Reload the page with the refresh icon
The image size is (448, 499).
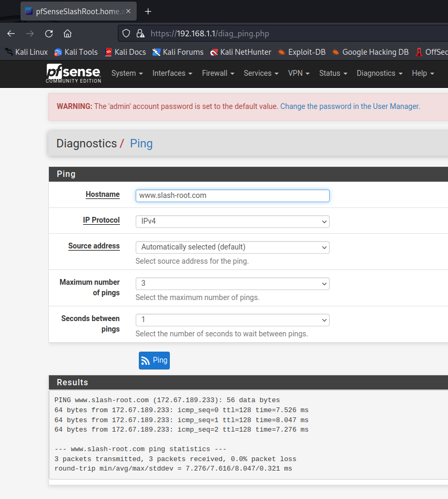coord(49,33)
